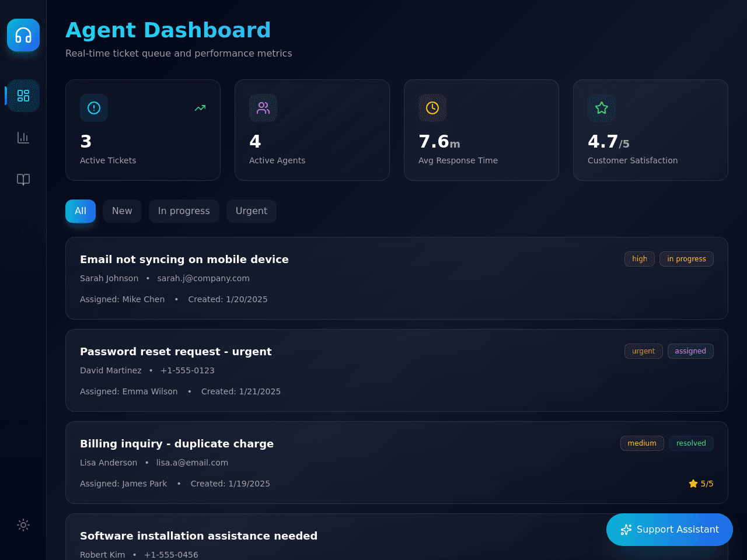This screenshot has height=560, width=747.
Task: Click the Active Tickets count 3
Action: tap(86, 141)
